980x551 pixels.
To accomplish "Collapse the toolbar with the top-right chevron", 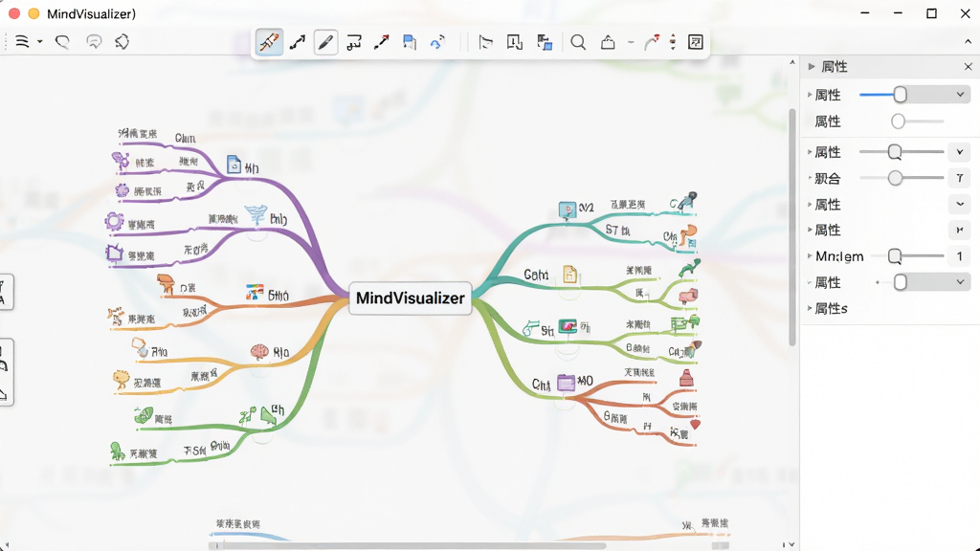I will click(969, 42).
